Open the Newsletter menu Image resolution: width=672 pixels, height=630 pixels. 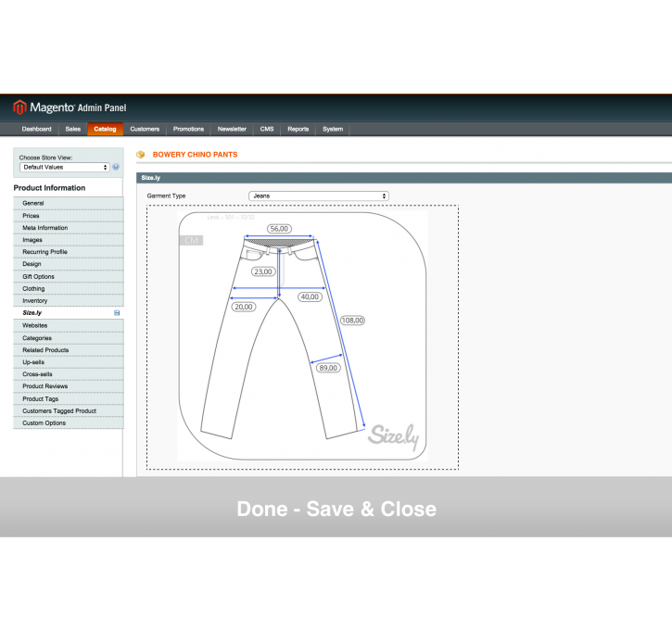click(232, 129)
